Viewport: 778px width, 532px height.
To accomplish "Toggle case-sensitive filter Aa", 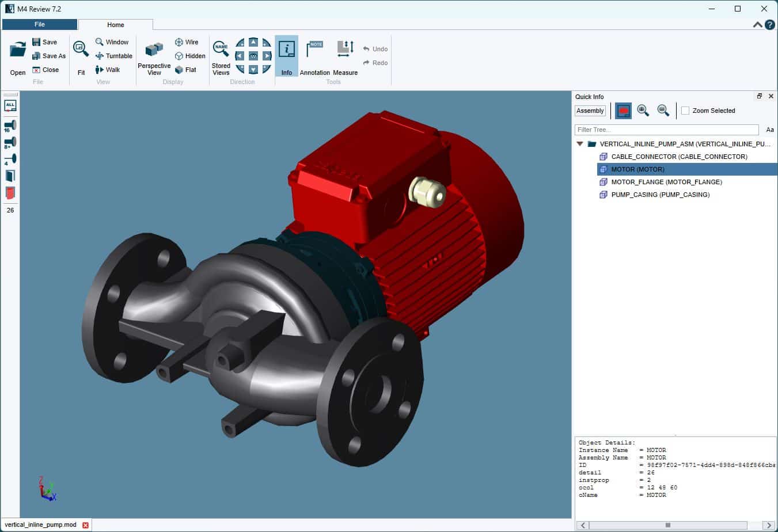I will pos(769,130).
